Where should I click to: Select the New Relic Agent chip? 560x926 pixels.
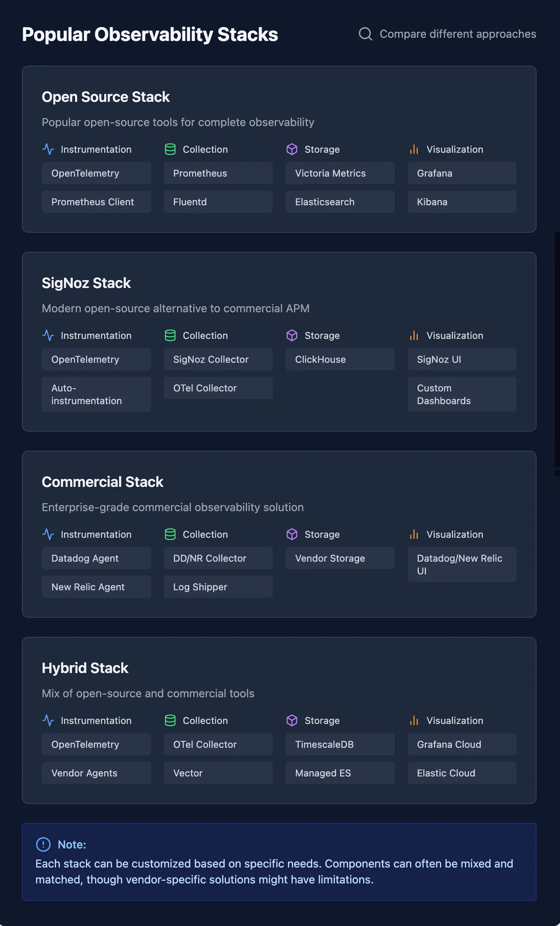click(x=96, y=587)
